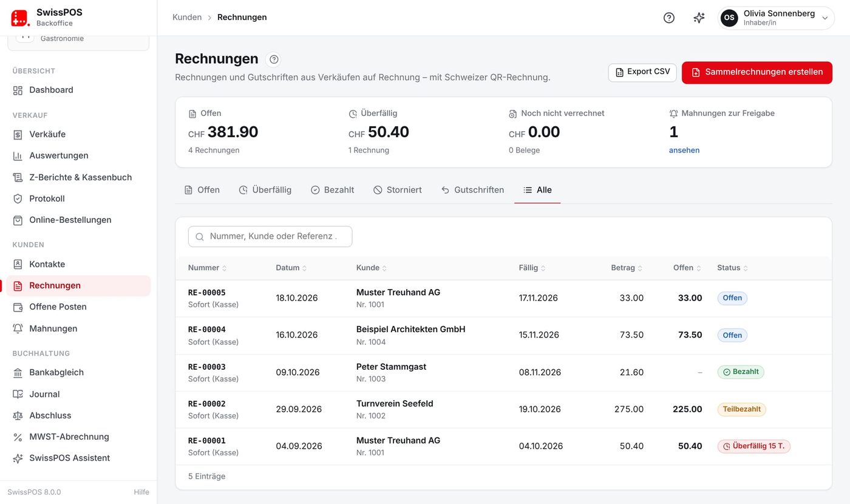The height and width of the screenshot is (504, 850).
Task: Click the Online-Bestellungen bag icon in sidebar
Action: [18, 220]
